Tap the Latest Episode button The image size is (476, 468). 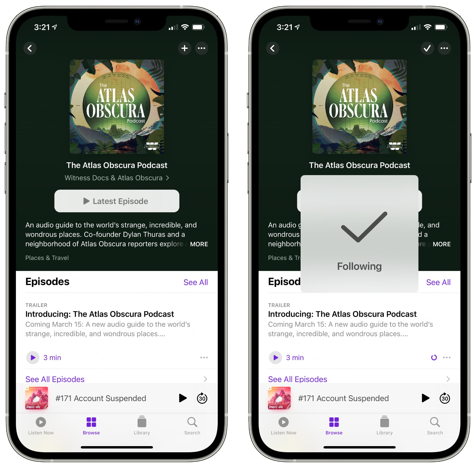116,201
